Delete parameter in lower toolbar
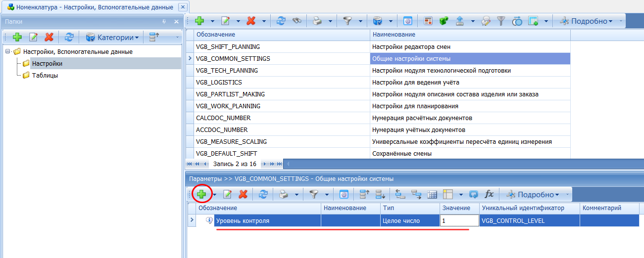This screenshot has height=258, width=644. (243, 194)
